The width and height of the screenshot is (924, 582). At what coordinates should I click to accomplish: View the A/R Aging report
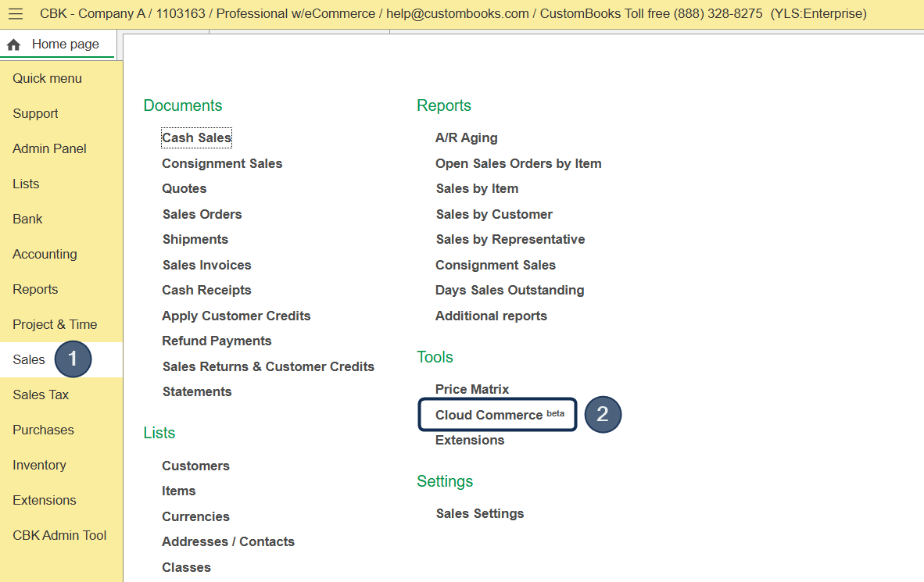pos(466,137)
